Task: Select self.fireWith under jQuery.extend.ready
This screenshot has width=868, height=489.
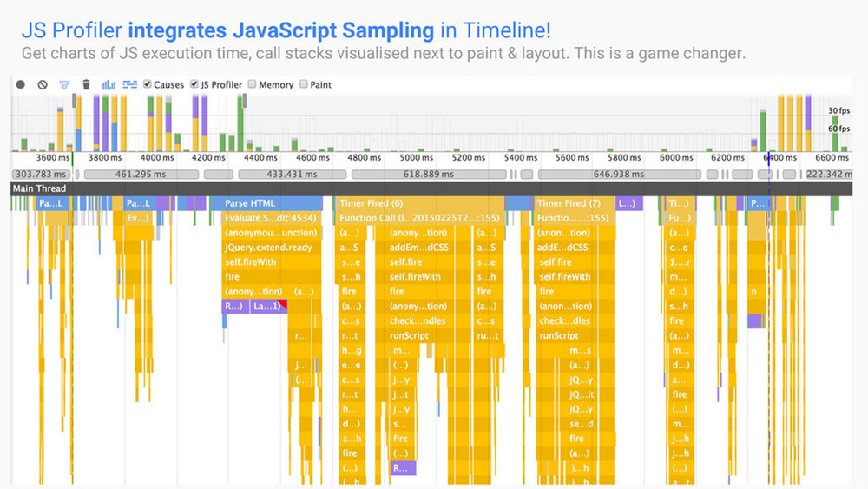Action: click(x=271, y=262)
